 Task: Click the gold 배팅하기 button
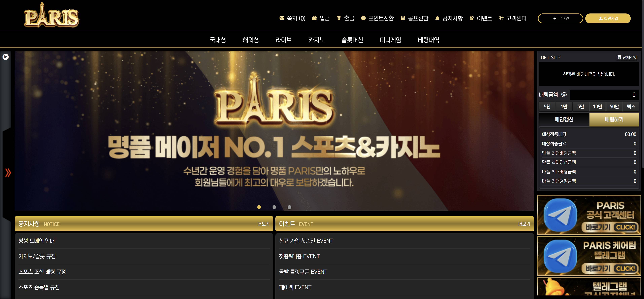pyautogui.click(x=614, y=120)
